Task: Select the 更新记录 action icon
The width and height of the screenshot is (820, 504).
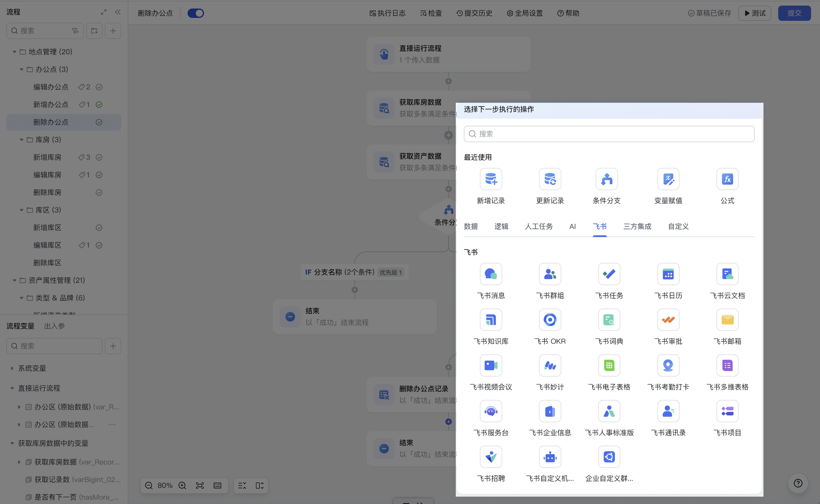Action: coord(550,179)
